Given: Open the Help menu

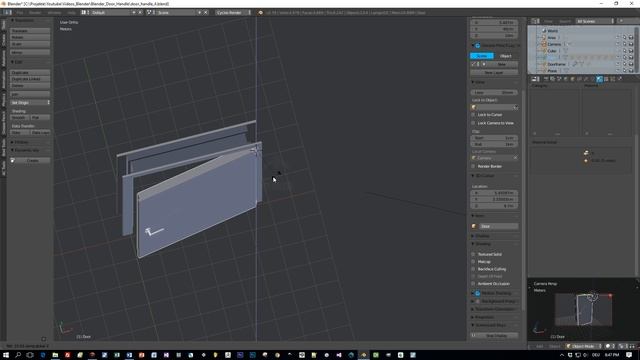Looking at the screenshot, I should click(71, 13).
